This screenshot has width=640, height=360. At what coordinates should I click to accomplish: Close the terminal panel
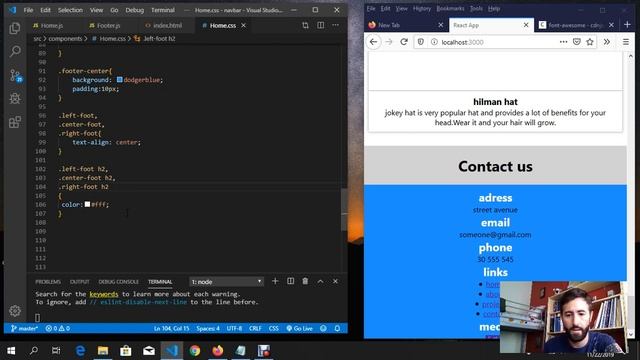pyautogui.click(x=335, y=281)
